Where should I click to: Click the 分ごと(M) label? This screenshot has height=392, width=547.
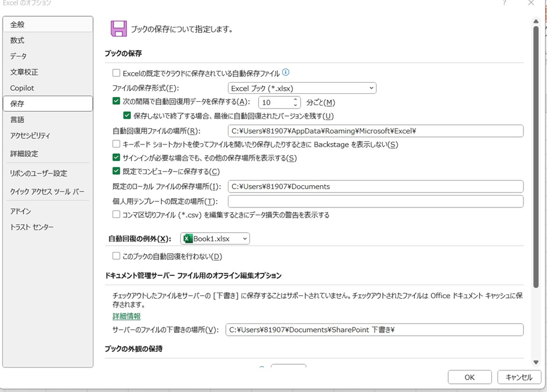click(x=320, y=102)
